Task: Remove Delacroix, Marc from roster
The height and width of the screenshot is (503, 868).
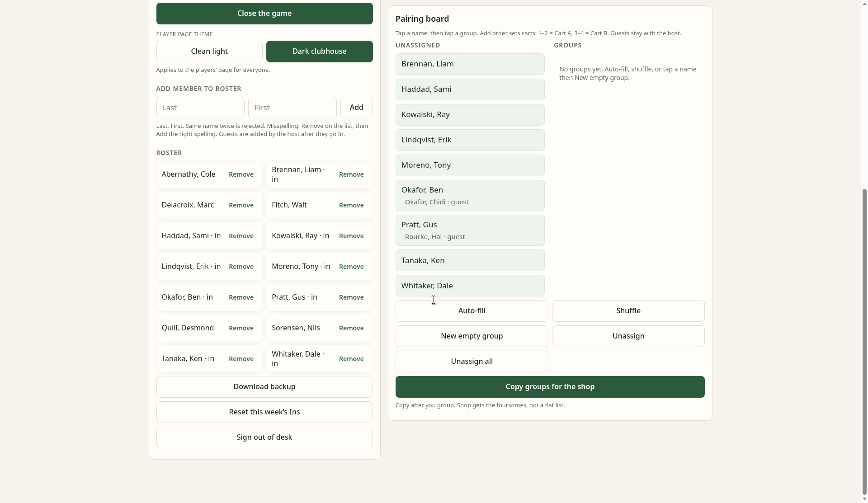Action: (241, 205)
